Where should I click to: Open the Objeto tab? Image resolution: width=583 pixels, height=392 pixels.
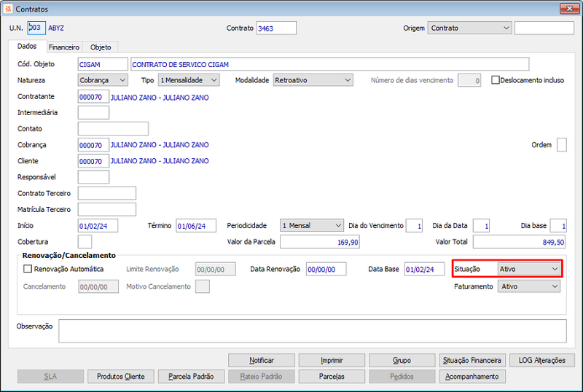[x=101, y=47]
